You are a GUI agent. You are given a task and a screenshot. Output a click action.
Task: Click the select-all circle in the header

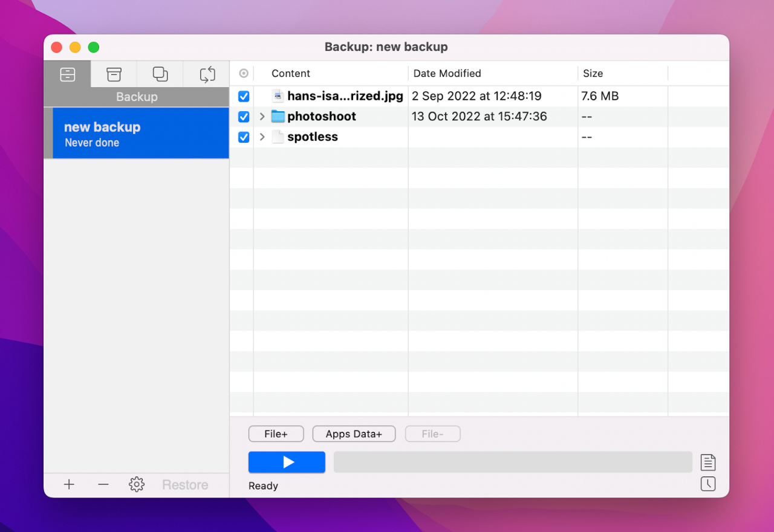coord(244,73)
